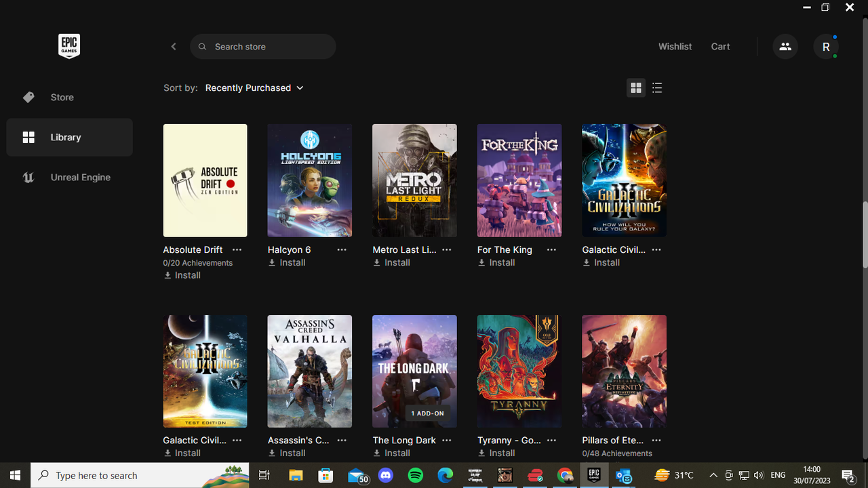Select Library in the sidebar
Screen dimensions: 868x488
[69, 138]
